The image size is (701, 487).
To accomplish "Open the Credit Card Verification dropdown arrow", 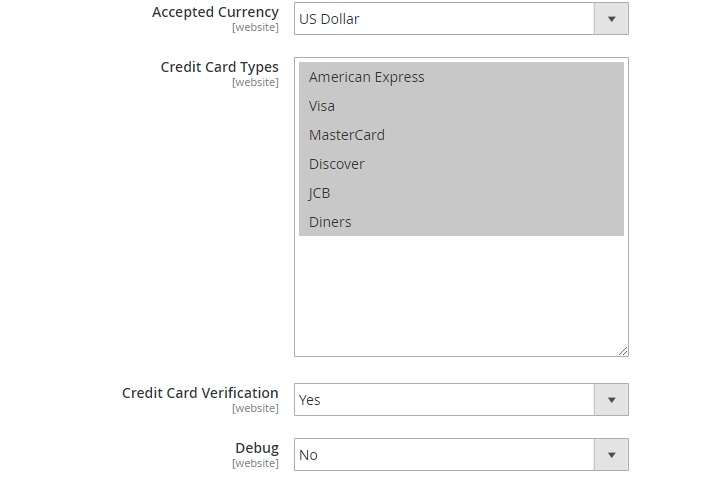I will coord(611,400).
